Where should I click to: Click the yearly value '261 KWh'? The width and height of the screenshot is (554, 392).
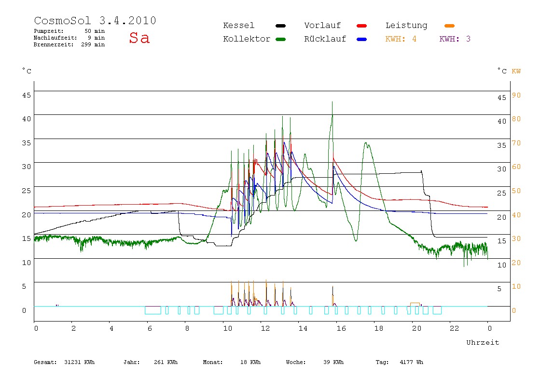[166, 362]
